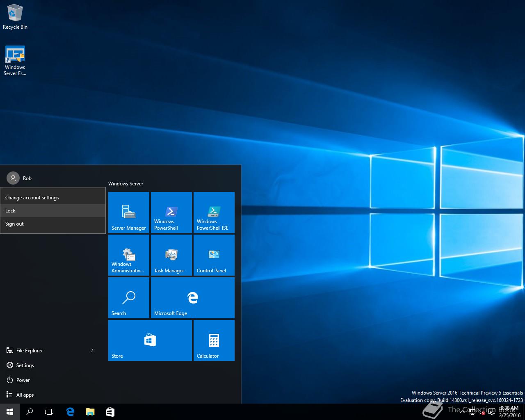The image size is (525, 420).
Task: Click the Windows Start button
Action: click(x=10, y=412)
